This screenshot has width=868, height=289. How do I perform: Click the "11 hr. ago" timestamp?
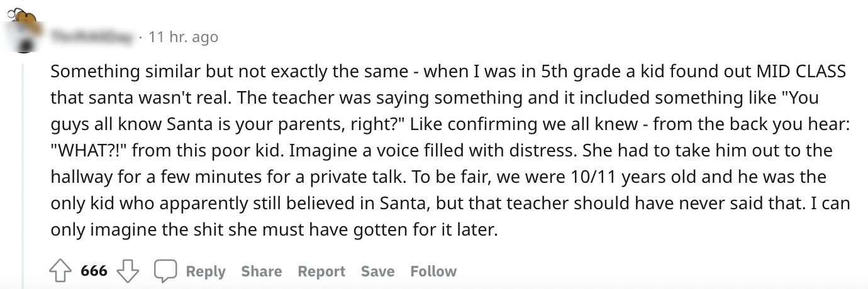click(184, 38)
